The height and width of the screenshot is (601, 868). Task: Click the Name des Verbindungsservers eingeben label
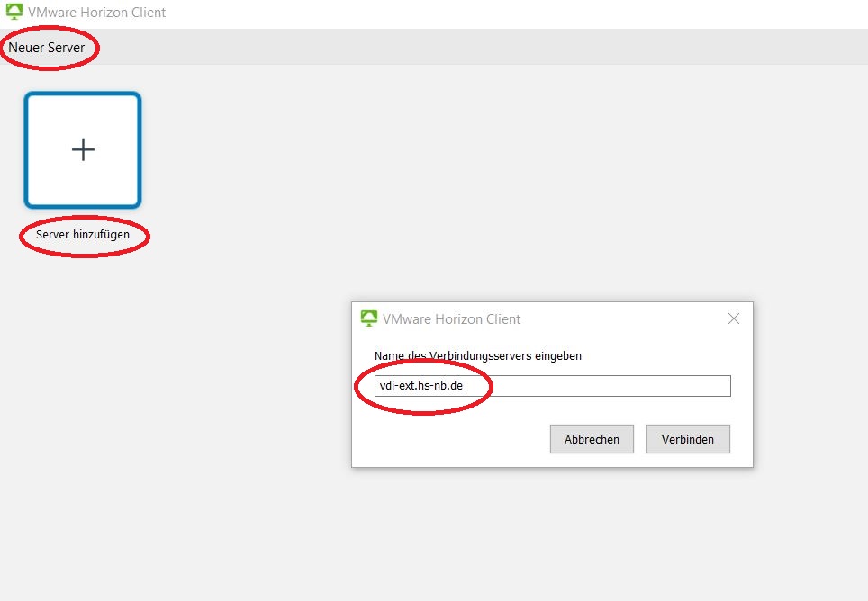pos(478,356)
